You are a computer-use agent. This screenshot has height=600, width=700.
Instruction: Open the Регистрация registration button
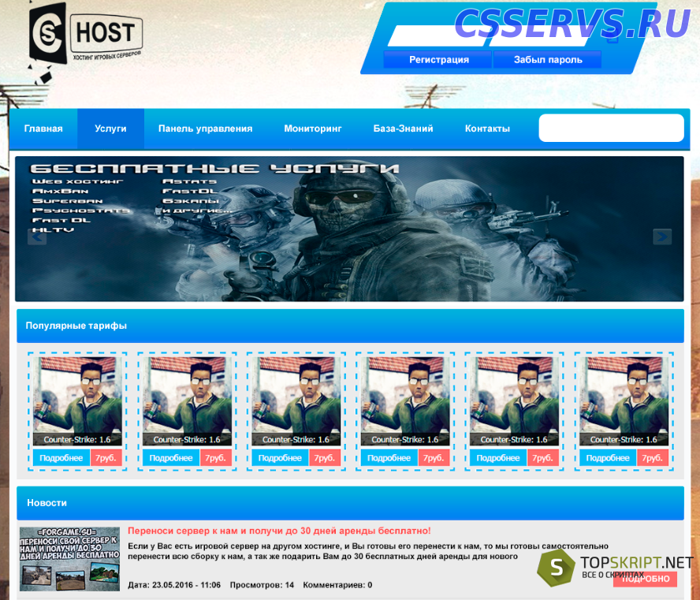[x=438, y=60]
